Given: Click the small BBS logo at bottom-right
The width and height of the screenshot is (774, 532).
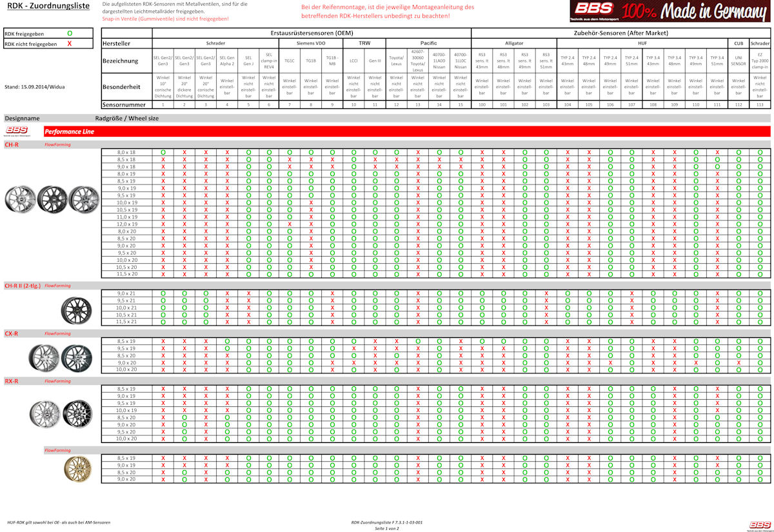Looking at the screenshot, I should pos(759,525).
